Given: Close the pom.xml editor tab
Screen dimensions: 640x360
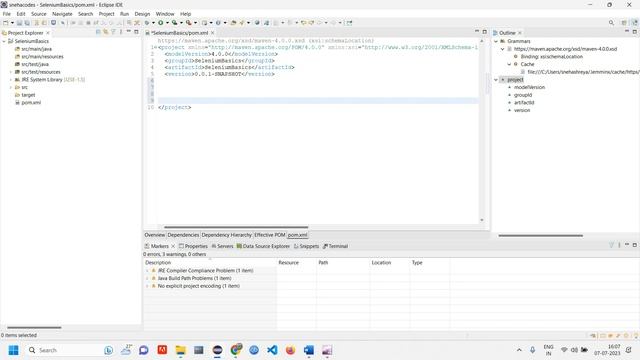Looking at the screenshot, I should tap(212, 33).
